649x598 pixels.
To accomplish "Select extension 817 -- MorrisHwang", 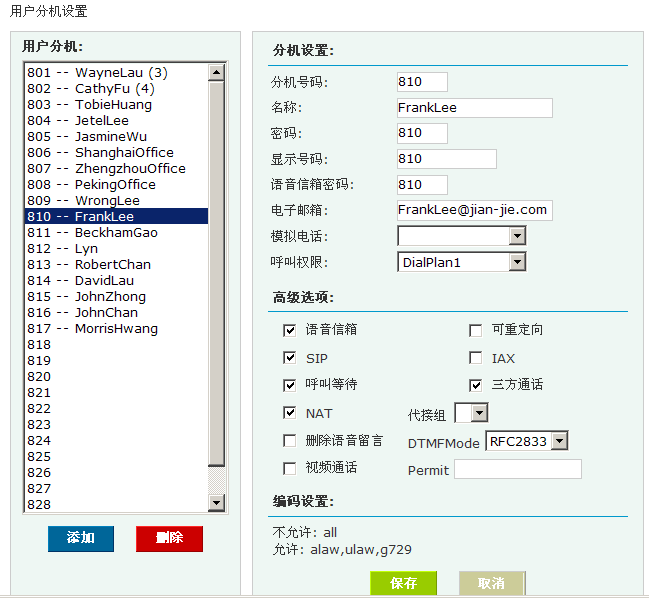I will click(116, 329).
